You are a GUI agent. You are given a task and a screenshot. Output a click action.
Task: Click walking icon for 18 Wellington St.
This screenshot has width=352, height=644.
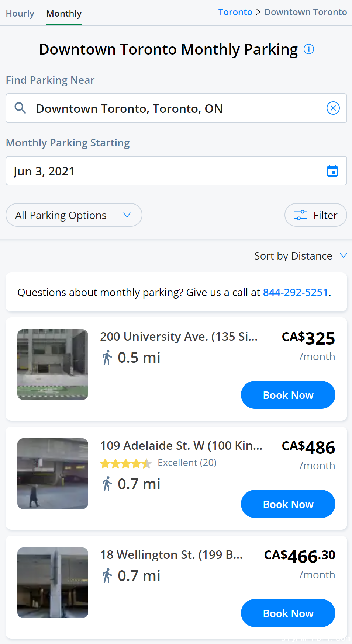pyautogui.click(x=107, y=576)
